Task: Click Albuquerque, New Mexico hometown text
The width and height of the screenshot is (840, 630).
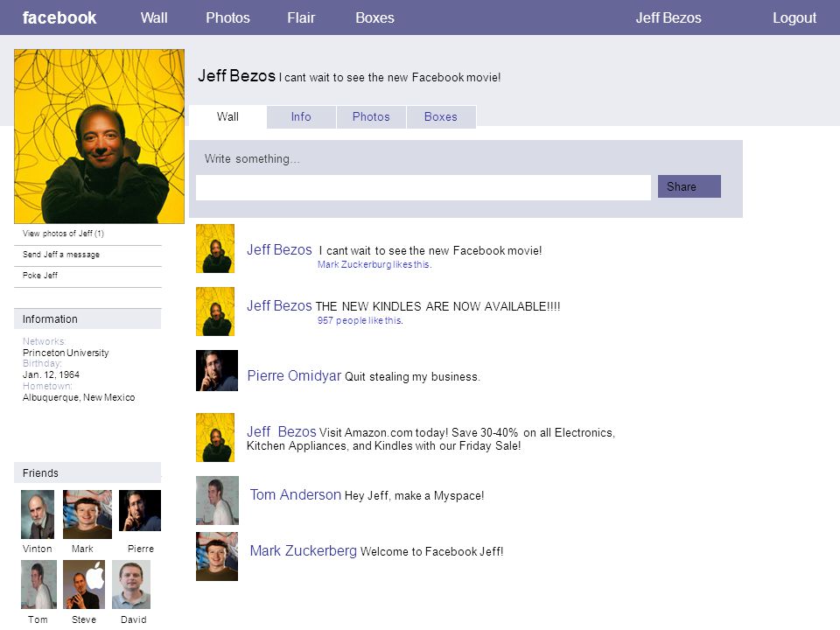Action: click(x=79, y=397)
